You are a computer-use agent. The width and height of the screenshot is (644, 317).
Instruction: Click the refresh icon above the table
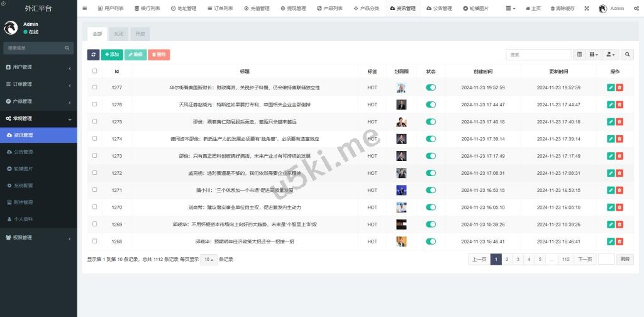coord(93,55)
